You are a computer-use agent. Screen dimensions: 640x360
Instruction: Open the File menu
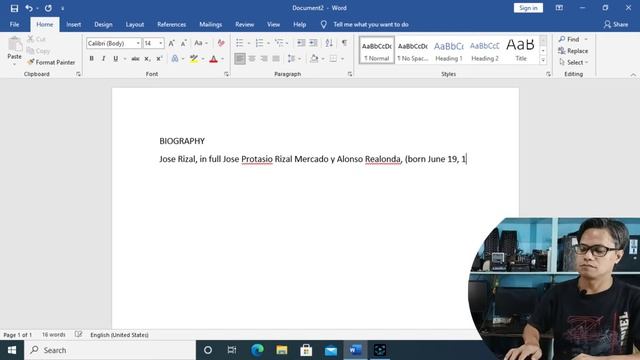14,24
